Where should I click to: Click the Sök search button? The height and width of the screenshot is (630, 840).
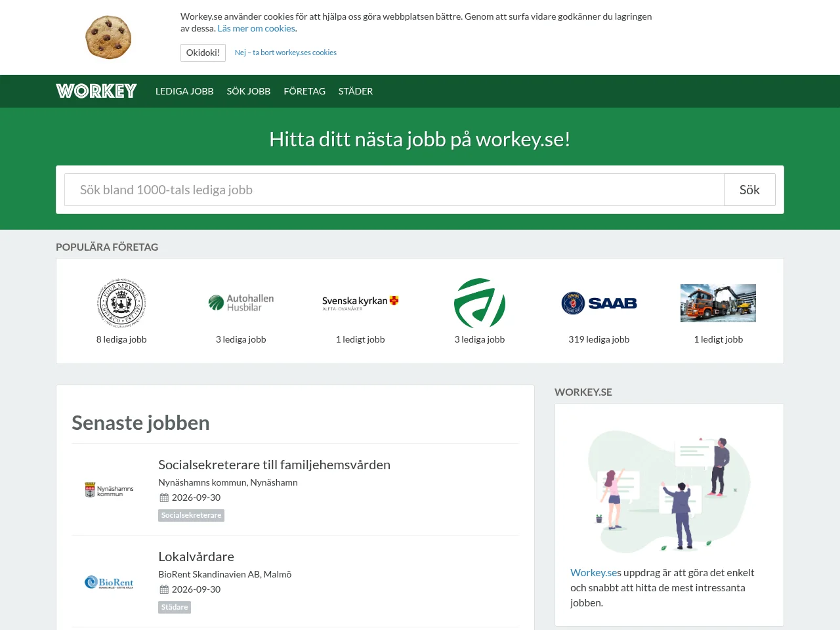[x=749, y=190]
